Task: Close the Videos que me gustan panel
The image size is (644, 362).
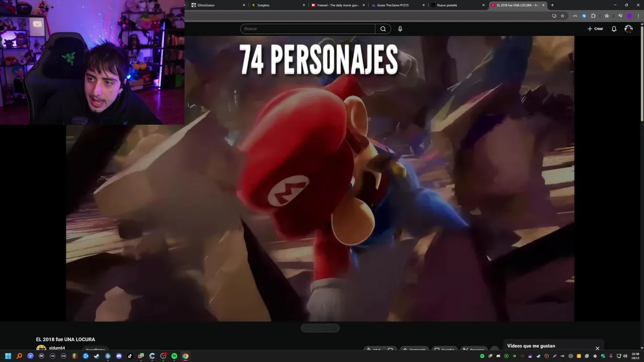Action: pos(597,348)
